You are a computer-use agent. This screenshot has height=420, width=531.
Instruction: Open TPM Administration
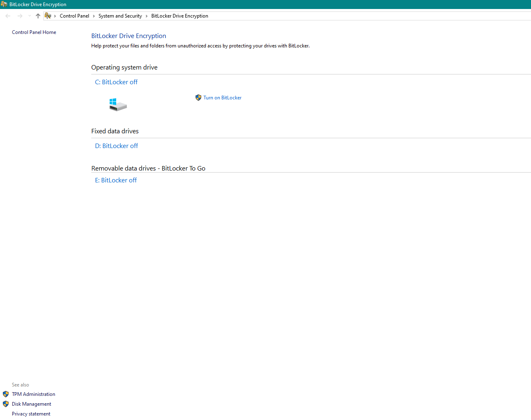coord(34,394)
